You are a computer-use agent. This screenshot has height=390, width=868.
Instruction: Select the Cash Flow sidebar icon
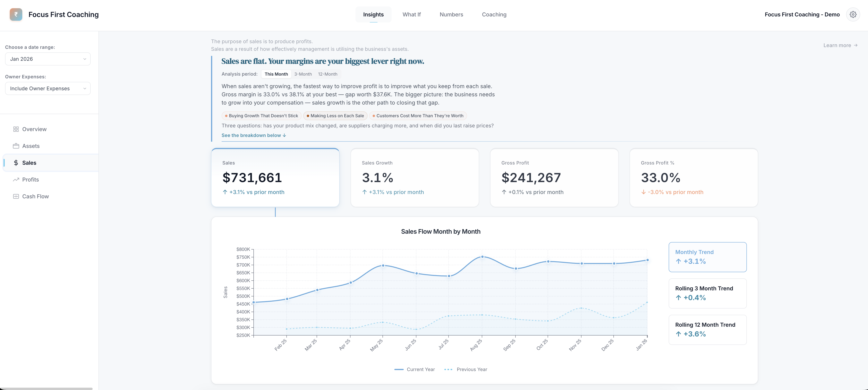tap(16, 196)
